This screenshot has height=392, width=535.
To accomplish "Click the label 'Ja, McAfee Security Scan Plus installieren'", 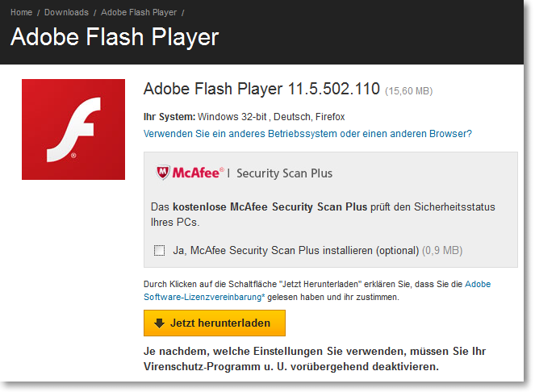I will pos(296,250).
